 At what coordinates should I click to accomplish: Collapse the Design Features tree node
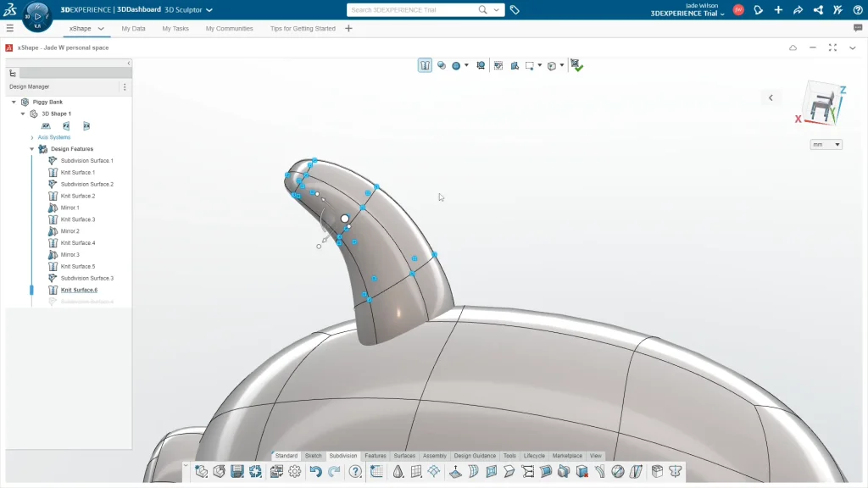point(32,149)
